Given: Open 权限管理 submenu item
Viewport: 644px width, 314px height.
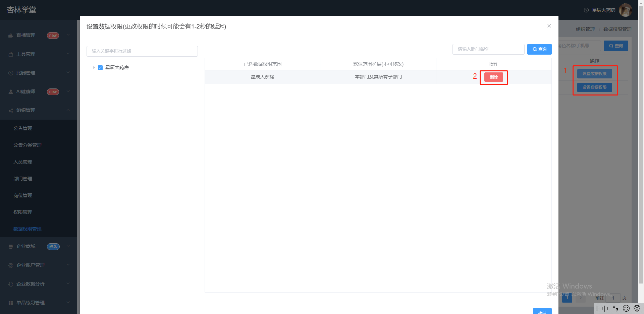Looking at the screenshot, I should click(x=23, y=212).
